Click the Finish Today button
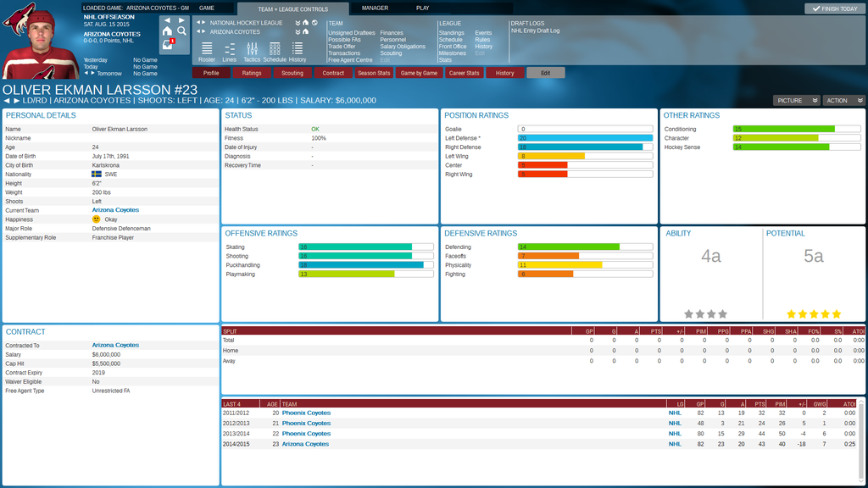The width and height of the screenshot is (868, 488). coord(835,8)
